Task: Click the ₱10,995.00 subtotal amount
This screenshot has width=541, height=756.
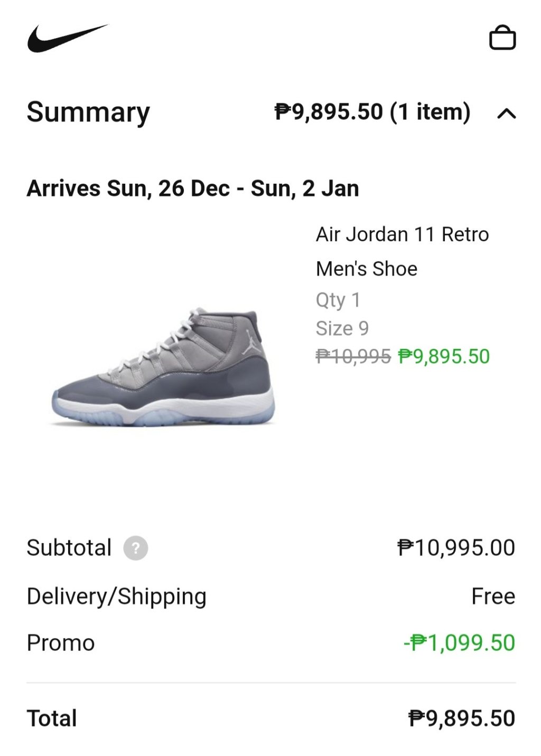Action: [456, 548]
